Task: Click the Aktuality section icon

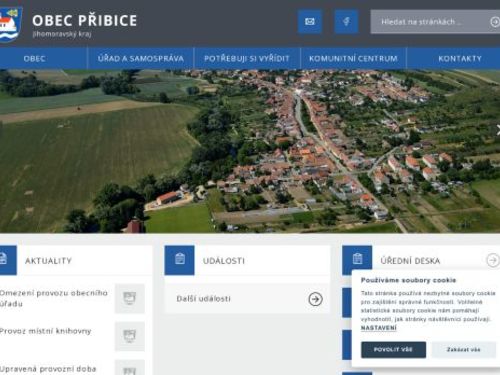Action: (7, 260)
